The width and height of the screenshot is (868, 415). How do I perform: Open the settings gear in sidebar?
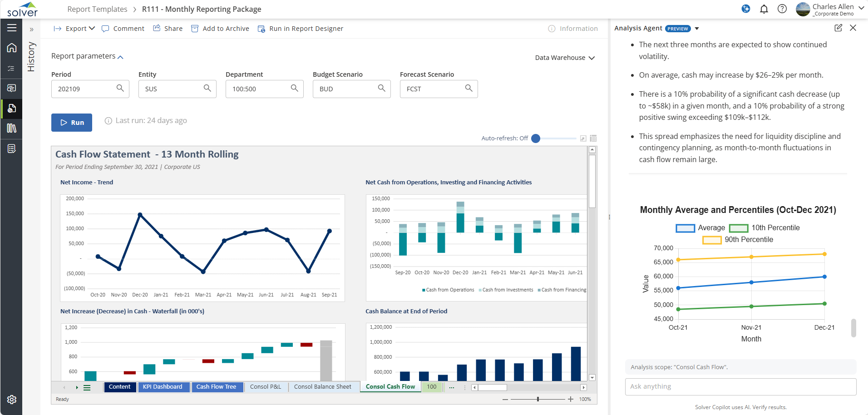12,400
